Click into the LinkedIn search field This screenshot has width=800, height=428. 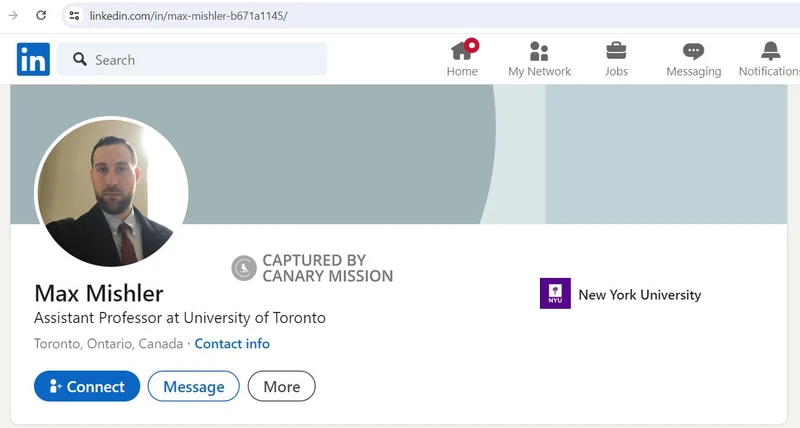192,59
